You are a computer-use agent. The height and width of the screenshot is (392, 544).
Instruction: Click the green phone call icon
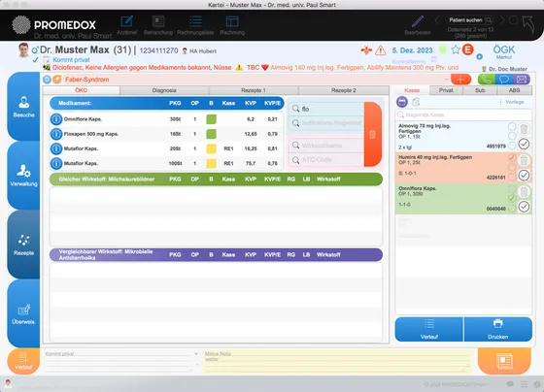coord(487,80)
